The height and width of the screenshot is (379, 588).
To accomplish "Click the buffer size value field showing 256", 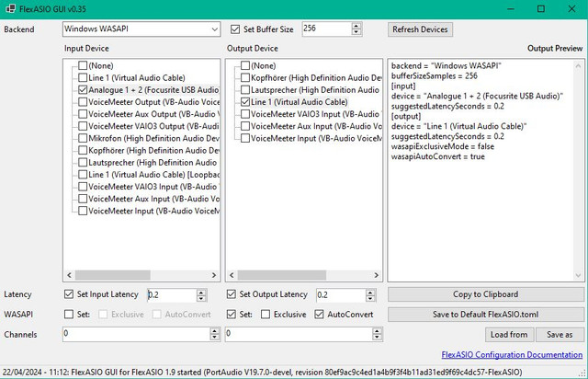I will tap(326, 29).
